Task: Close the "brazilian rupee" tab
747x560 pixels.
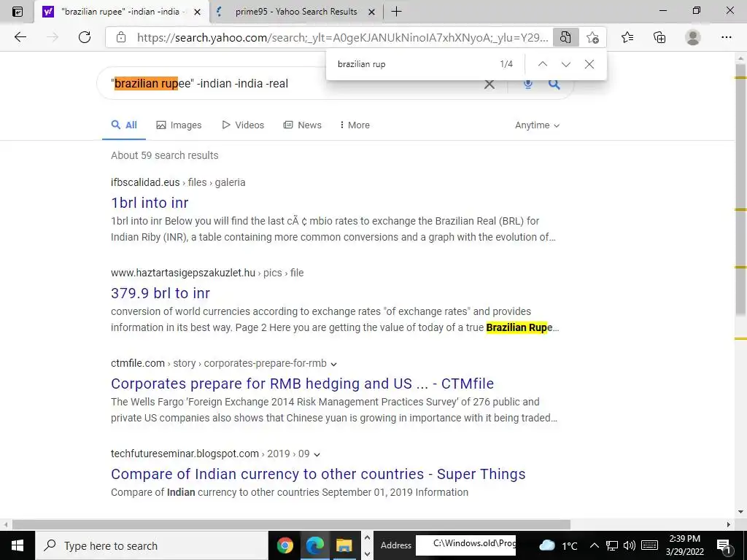Action: point(197,12)
